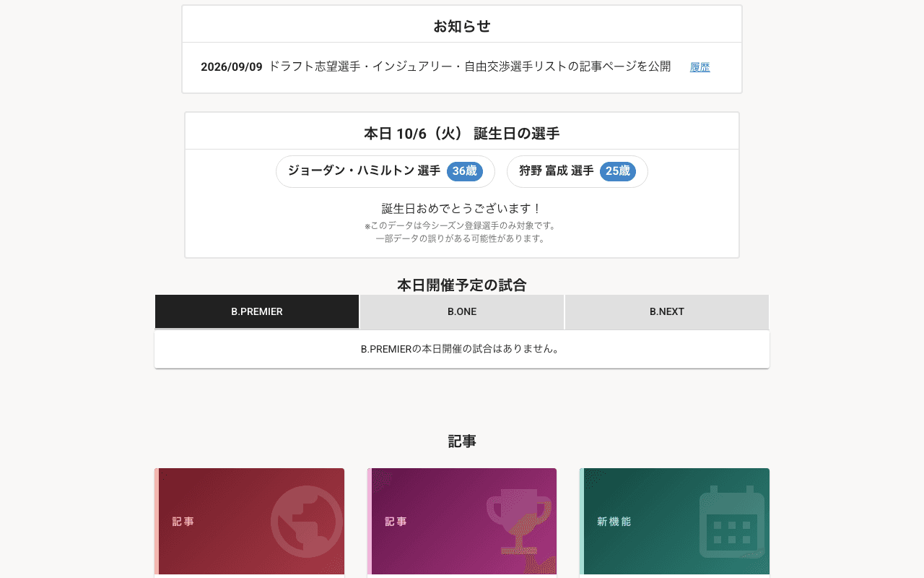This screenshot has width=924, height=578.
Task: Open the 履歴 history link
Action: [699, 67]
